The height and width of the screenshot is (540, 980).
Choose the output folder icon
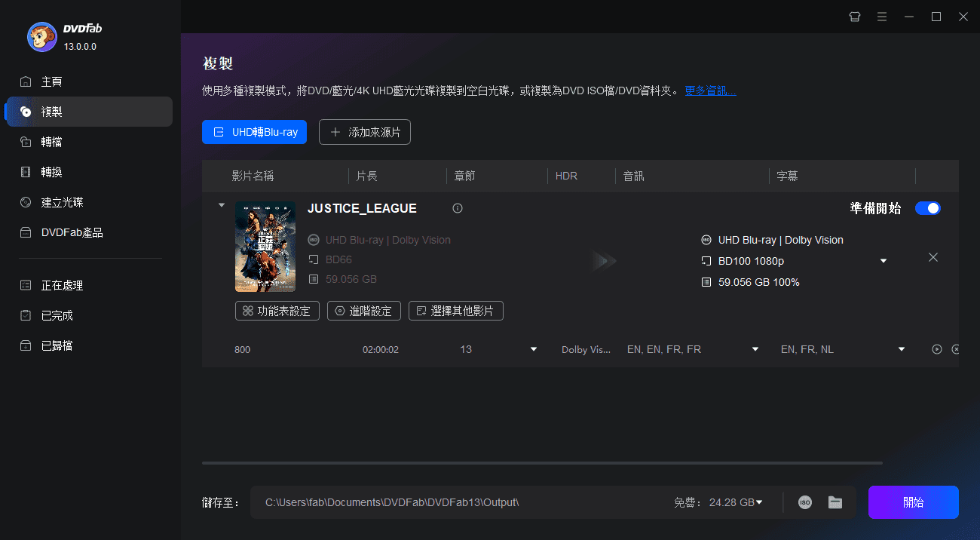point(835,502)
